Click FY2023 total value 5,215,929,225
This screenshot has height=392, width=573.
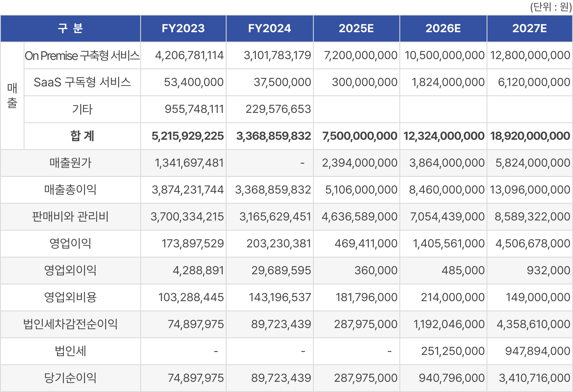coord(187,136)
